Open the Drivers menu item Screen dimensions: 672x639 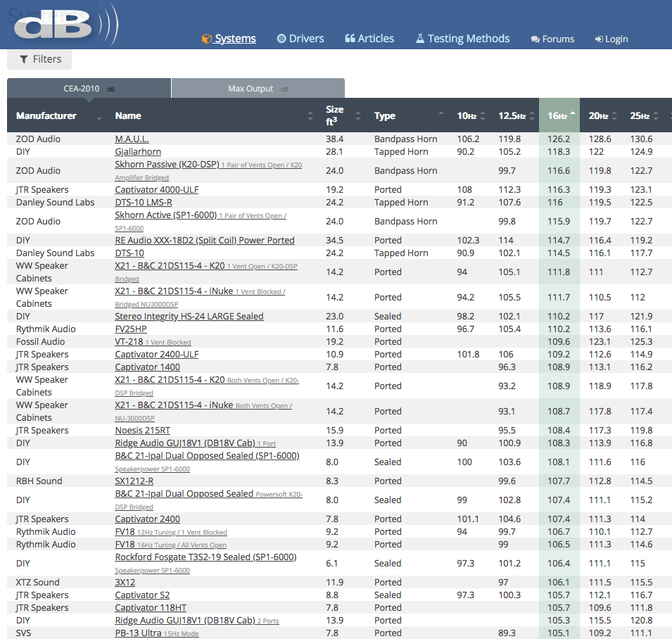(x=306, y=39)
